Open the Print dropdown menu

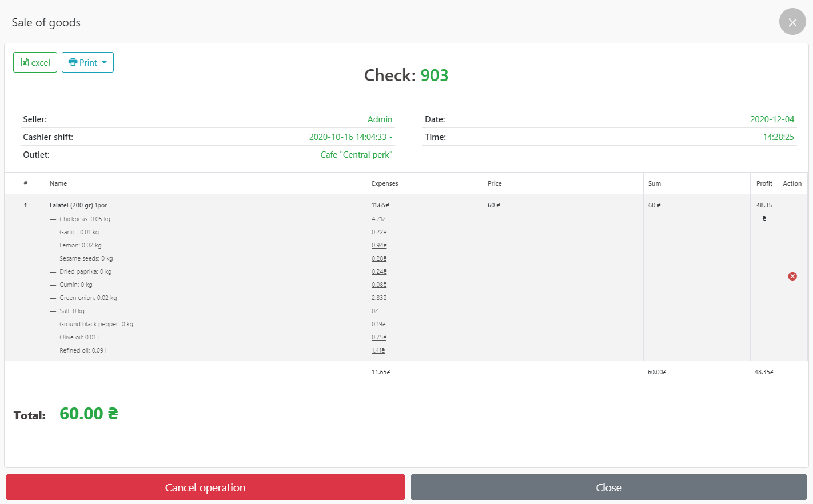tap(87, 62)
